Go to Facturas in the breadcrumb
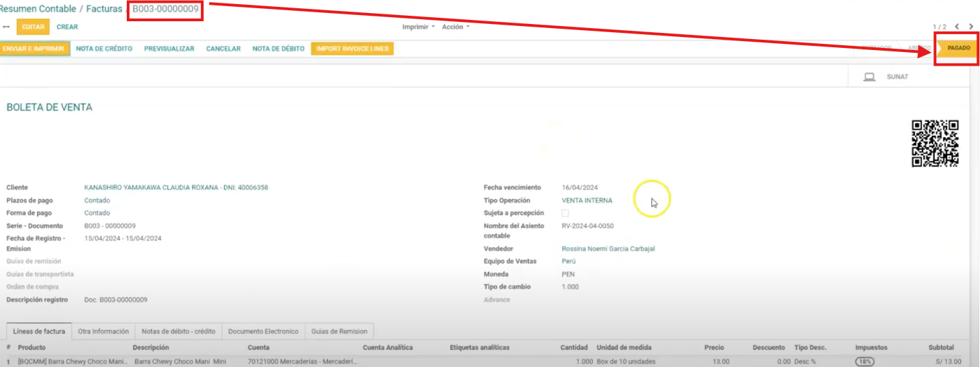The width and height of the screenshot is (980, 367). [x=104, y=9]
